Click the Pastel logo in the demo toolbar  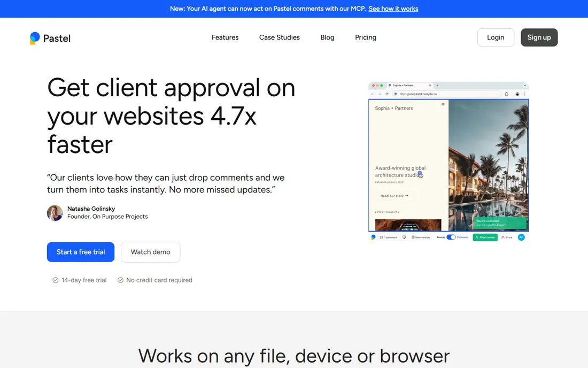[x=373, y=237]
